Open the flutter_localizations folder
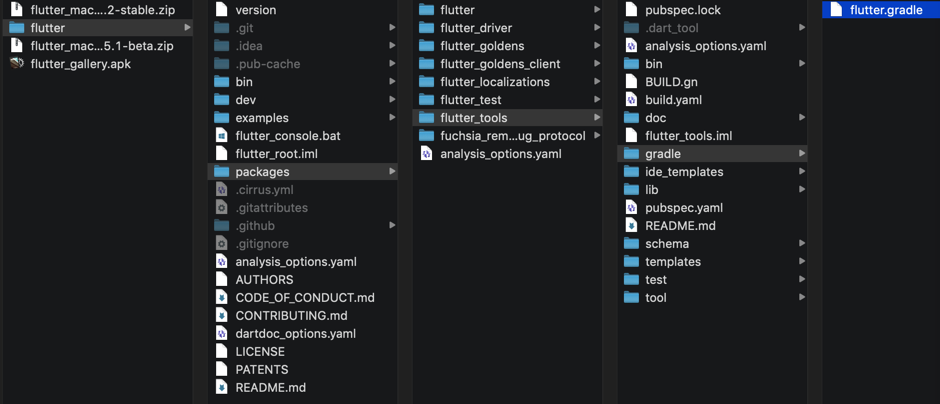The width and height of the screenshot is (940, 404). [x=494, y=82]
